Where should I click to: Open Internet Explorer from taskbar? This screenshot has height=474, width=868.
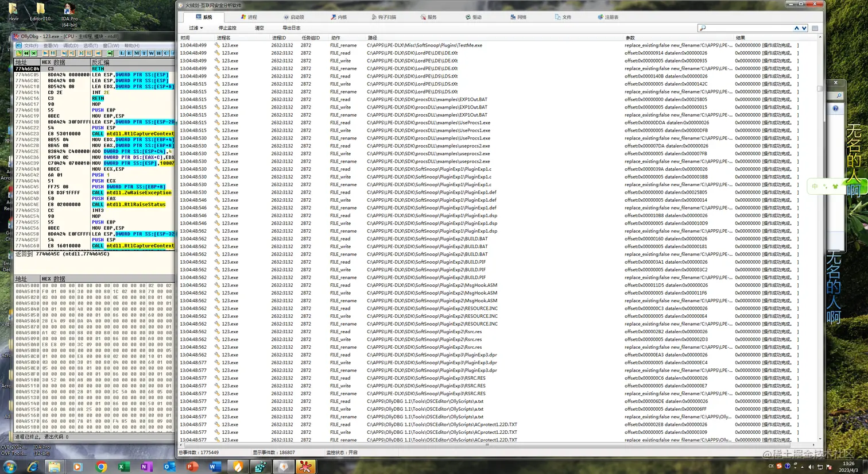[32, 467]
